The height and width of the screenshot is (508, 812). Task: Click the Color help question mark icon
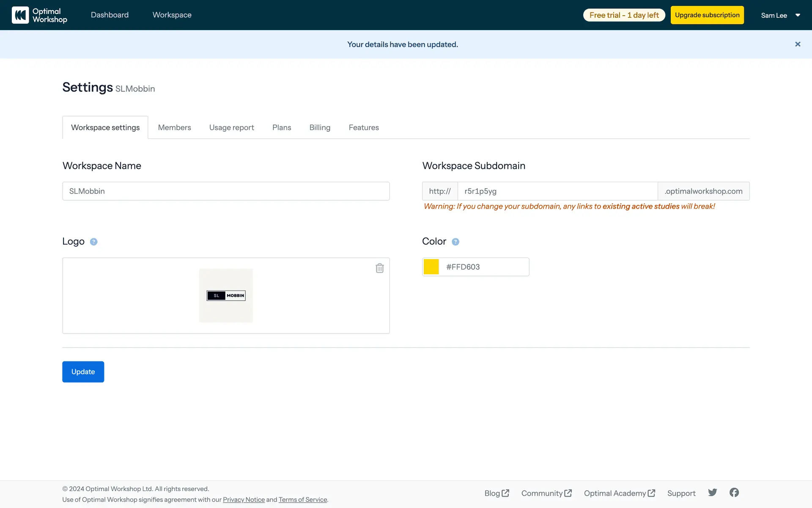455,242
